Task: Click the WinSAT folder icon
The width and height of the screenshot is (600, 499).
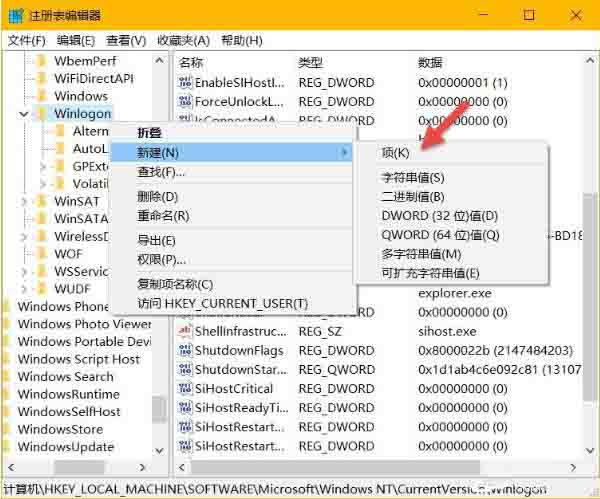Action: click(42, 201)
